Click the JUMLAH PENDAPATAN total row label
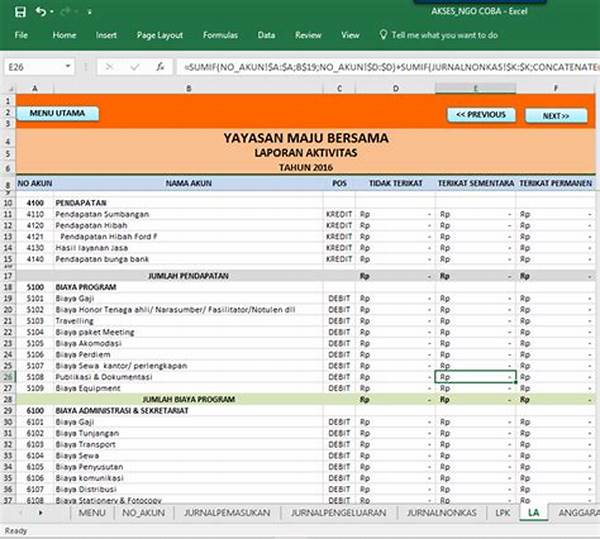Viewport: 600px width, 539px height. (188, 276)
